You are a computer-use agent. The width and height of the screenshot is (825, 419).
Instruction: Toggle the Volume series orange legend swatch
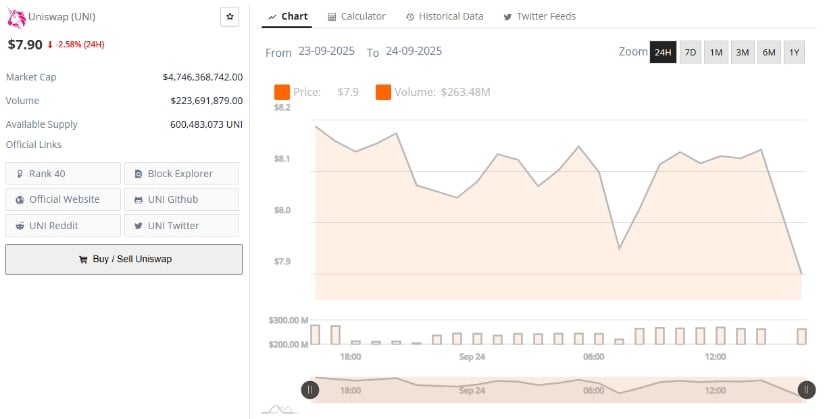(x=383, y=92)
